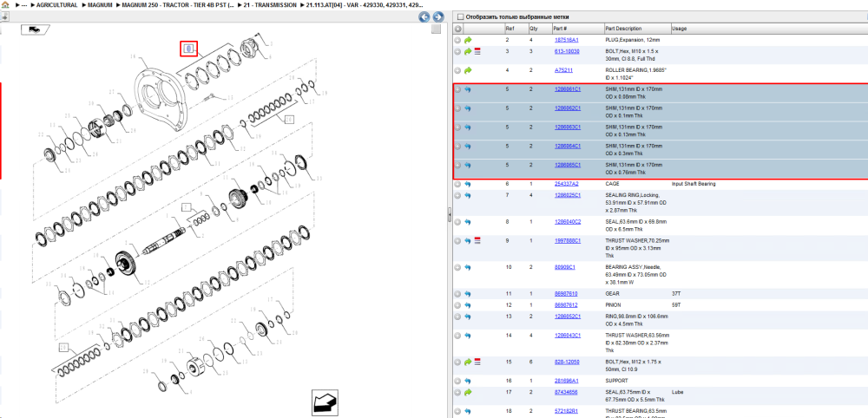Click the panel splitter collapse handle

(x=450, y=214)
